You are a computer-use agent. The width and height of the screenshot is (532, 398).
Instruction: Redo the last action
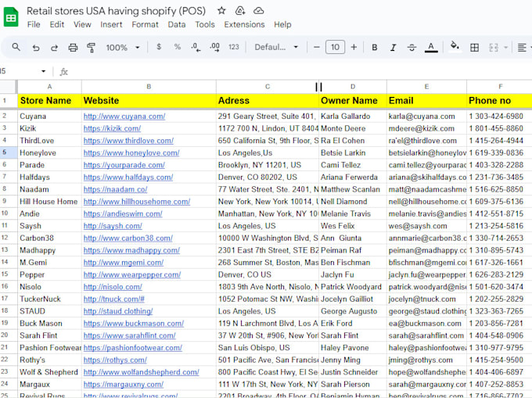[54, 48]
